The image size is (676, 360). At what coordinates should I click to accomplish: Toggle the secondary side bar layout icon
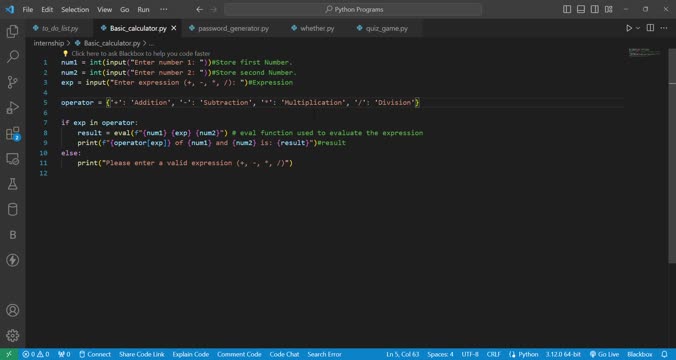coord(595,9)
